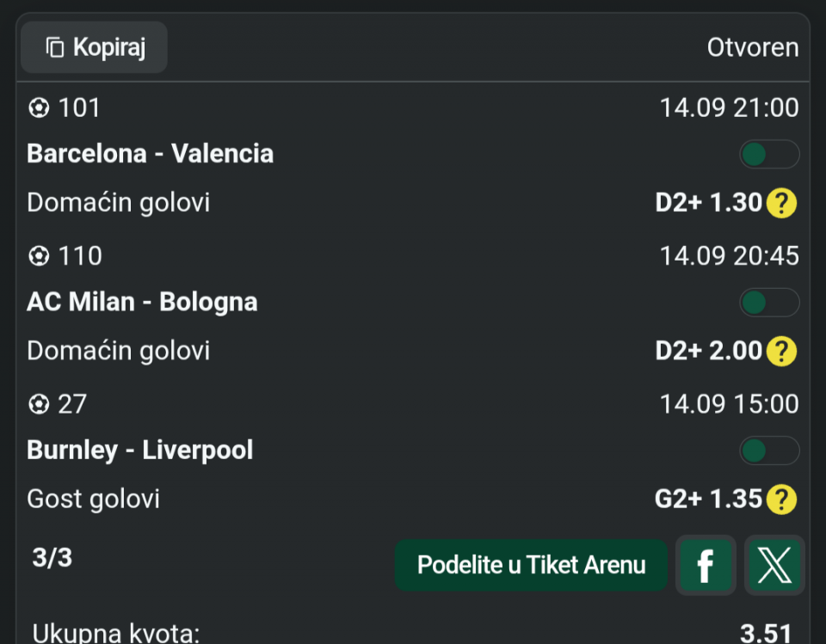Click the Ukupna kvota 3.51 value

pyautogui.click(x=766, y=633)
